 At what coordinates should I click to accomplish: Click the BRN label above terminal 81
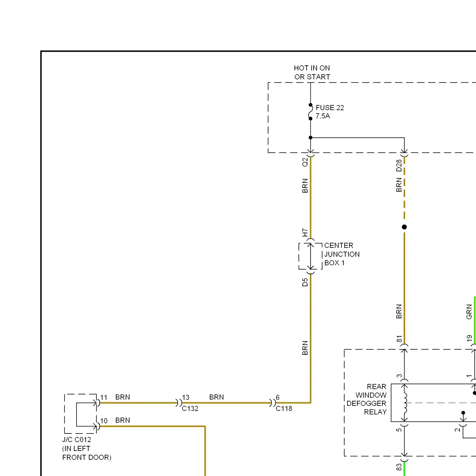pos(399,311)
